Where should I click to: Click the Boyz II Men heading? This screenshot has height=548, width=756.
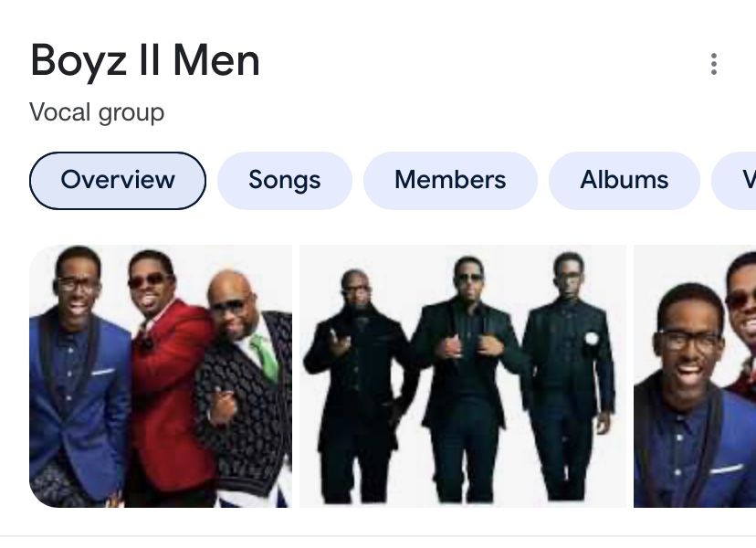(x=145, y=61)
